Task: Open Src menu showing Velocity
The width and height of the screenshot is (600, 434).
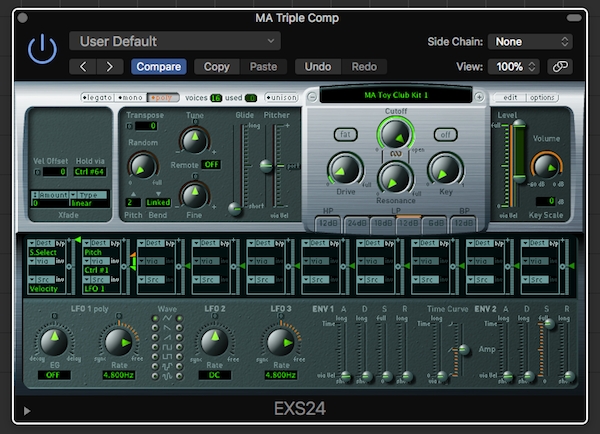Action: (41, 280)
